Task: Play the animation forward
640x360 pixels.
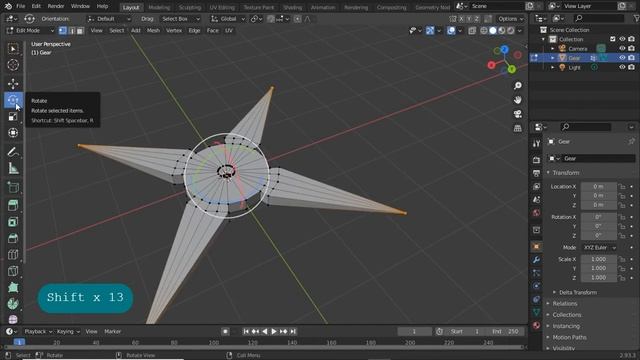Action: point(274,331)
